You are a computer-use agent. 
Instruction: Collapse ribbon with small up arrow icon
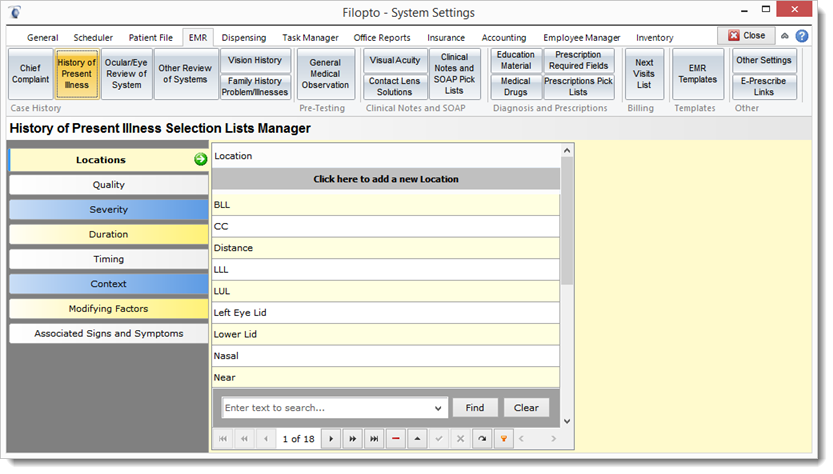pyautogui.click(x=785, y=36)
